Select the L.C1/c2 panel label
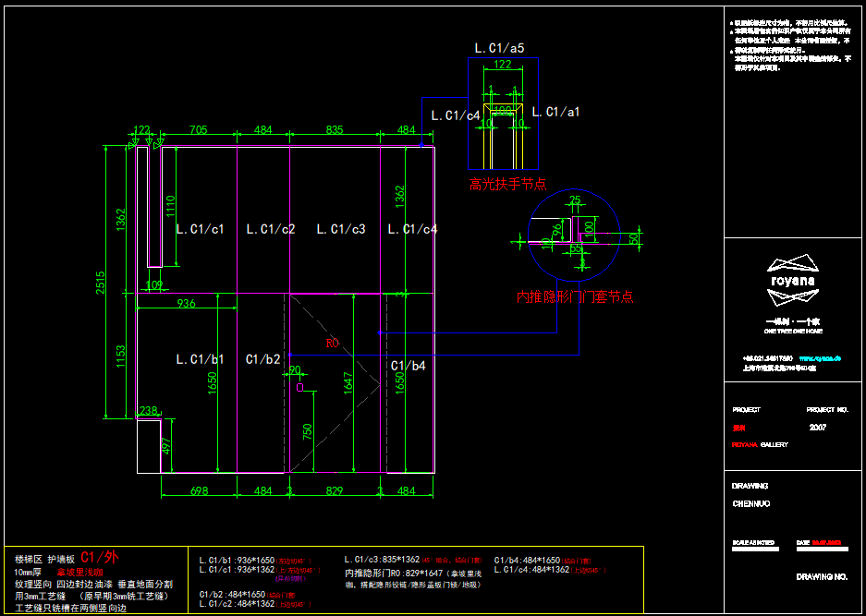Viewport: 866px width, 616px height. (x=271, y=229)
